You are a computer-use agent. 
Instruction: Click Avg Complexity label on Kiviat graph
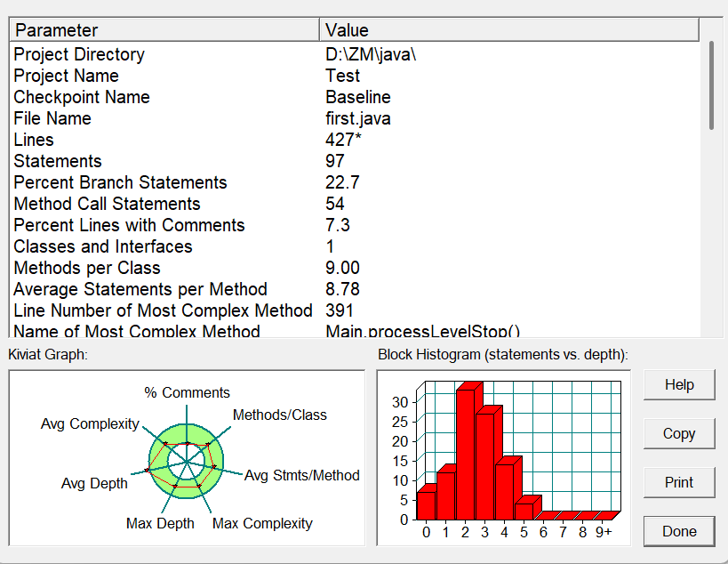point(90,423)
